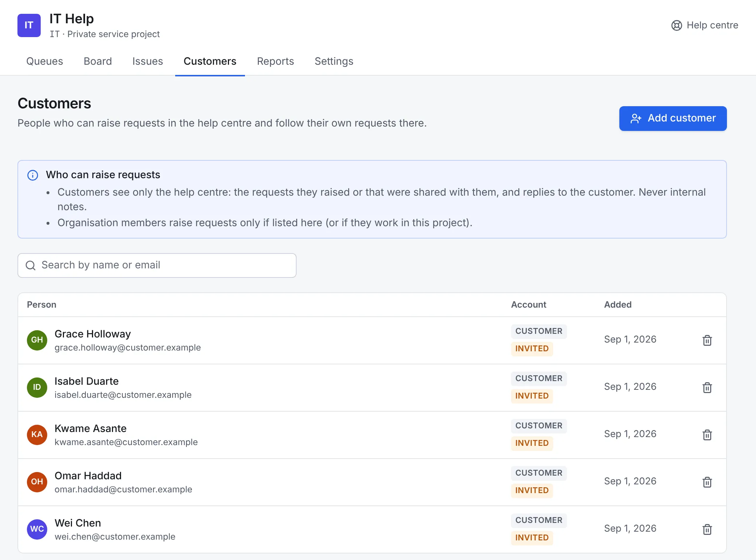The height and width of the screenshot is (560, 756).
Task: Click the Person column header
Action: [x=41, y=305]
